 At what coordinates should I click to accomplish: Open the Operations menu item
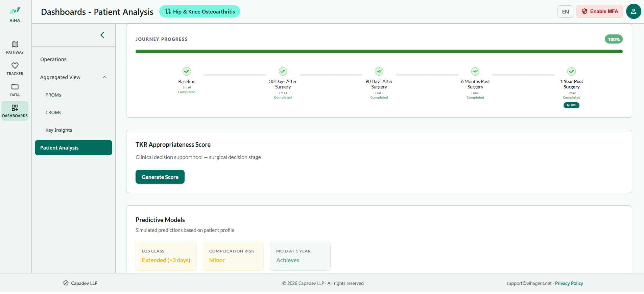pyautogui.click(x=53, y=59)
